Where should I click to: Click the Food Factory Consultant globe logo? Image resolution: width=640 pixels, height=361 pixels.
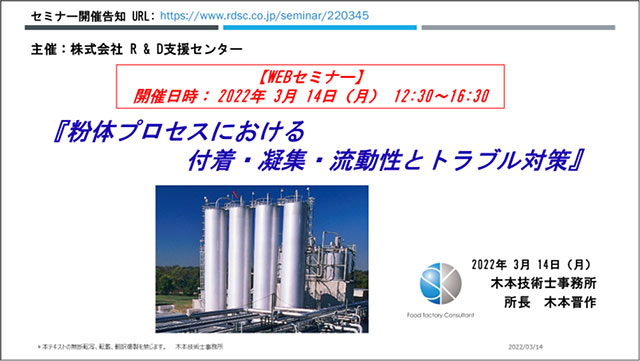click(x=440, y=283)
